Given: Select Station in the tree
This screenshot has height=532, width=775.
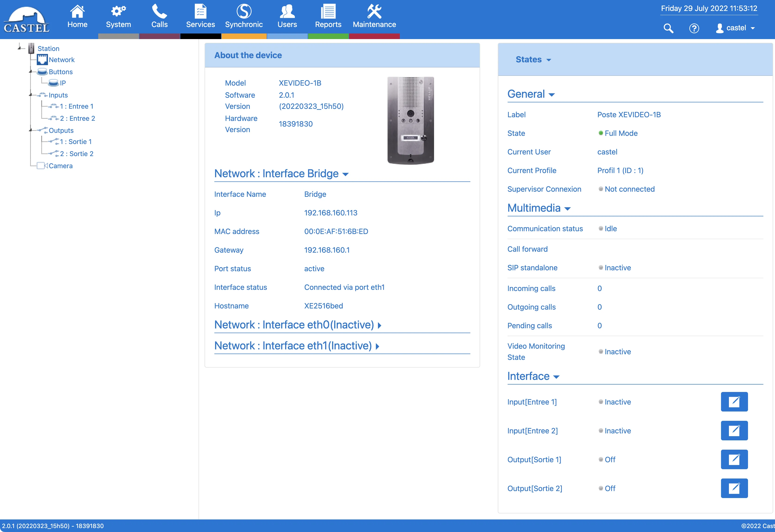Looking at the screenshot, I should tap(48, 48).
